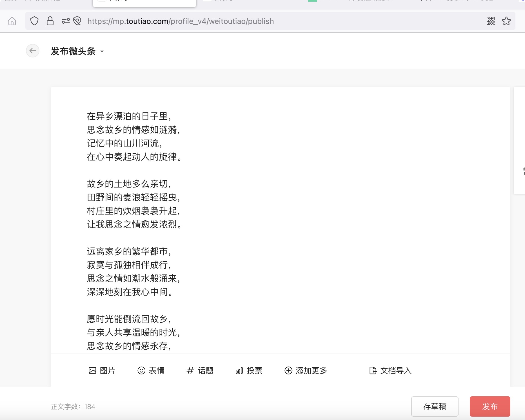525x420 pixels.
Task: Open the QR code icon in address bar
Action: tap(491, 21)
